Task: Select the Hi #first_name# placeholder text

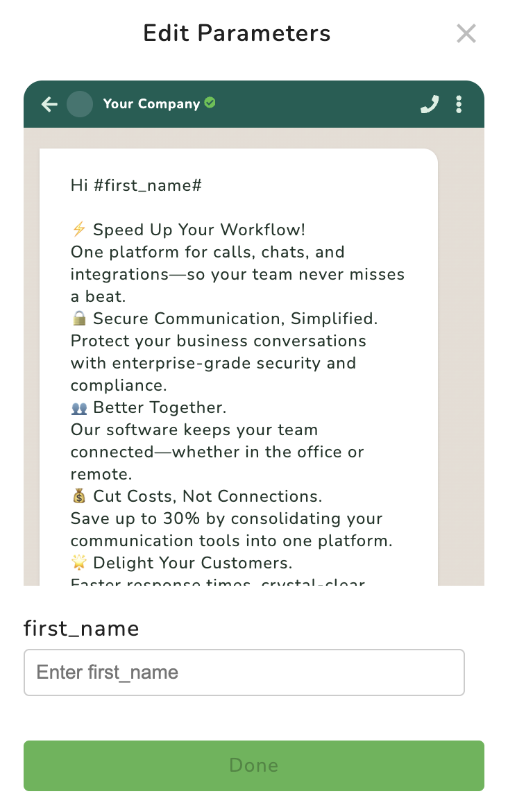Action: coord(136,185)
